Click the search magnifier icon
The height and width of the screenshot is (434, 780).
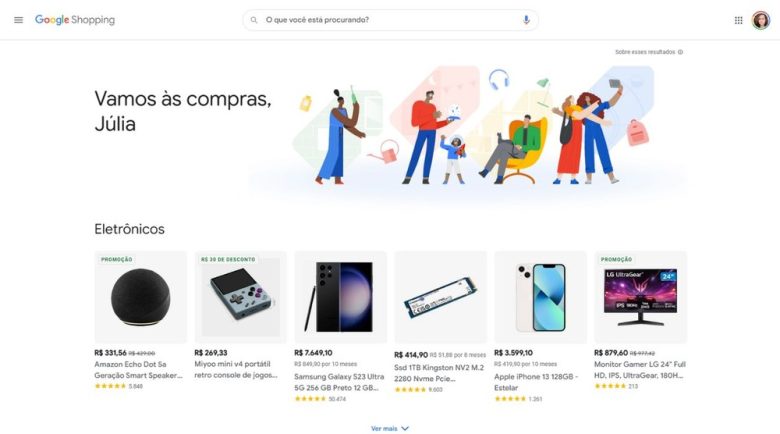[x=254, y=20]
